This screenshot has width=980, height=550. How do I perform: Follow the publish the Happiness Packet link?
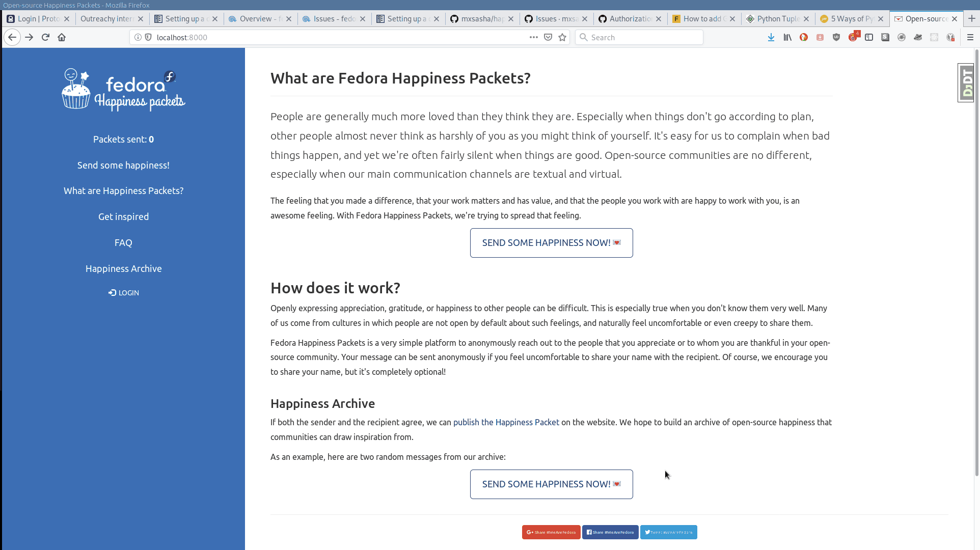506,422
